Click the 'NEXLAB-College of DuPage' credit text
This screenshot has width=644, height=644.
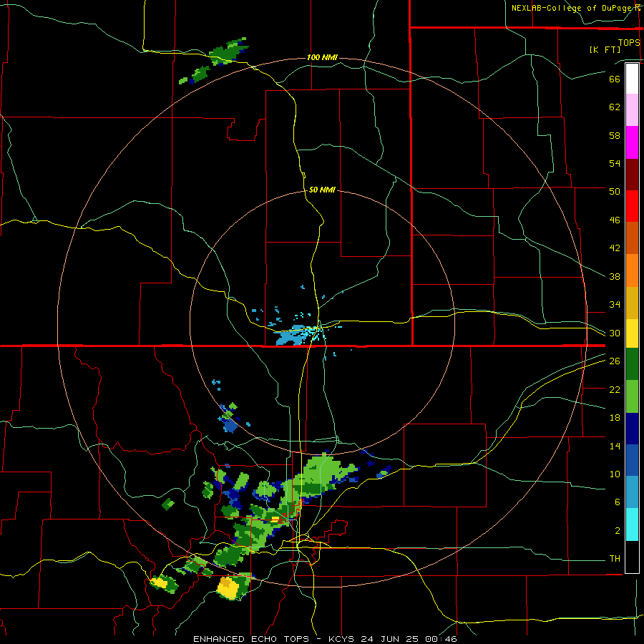point(572,8)
